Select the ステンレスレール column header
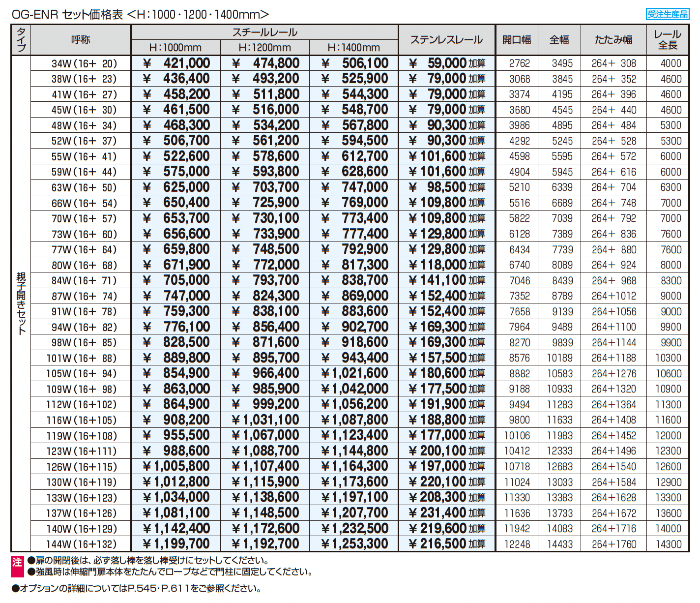The image size is (700, 603). (x=446, y=40)
